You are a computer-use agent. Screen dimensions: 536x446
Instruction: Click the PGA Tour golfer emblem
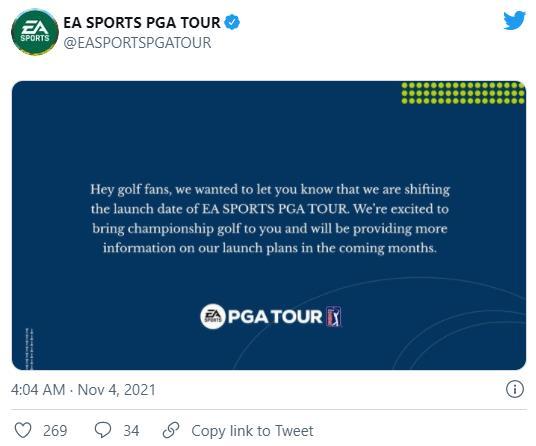(334, 316)
